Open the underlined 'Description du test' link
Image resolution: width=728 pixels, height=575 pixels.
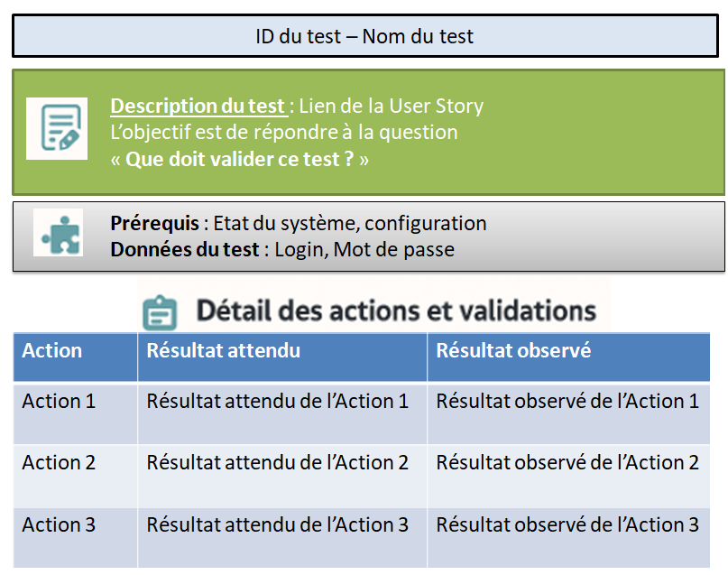198,106
